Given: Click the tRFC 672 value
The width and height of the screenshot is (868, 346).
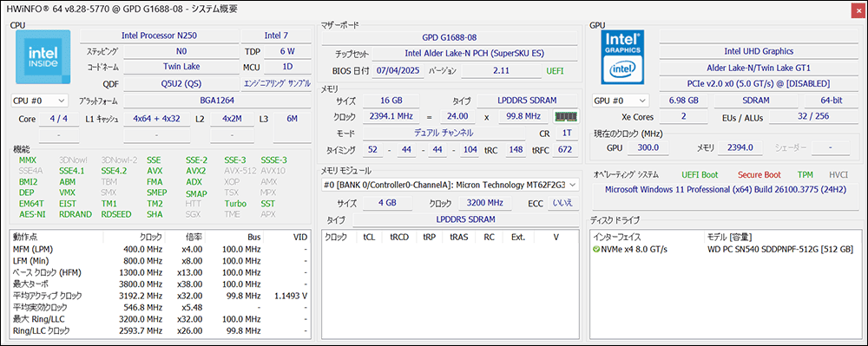Looking at the screenshot, I should tap(564, 150).
